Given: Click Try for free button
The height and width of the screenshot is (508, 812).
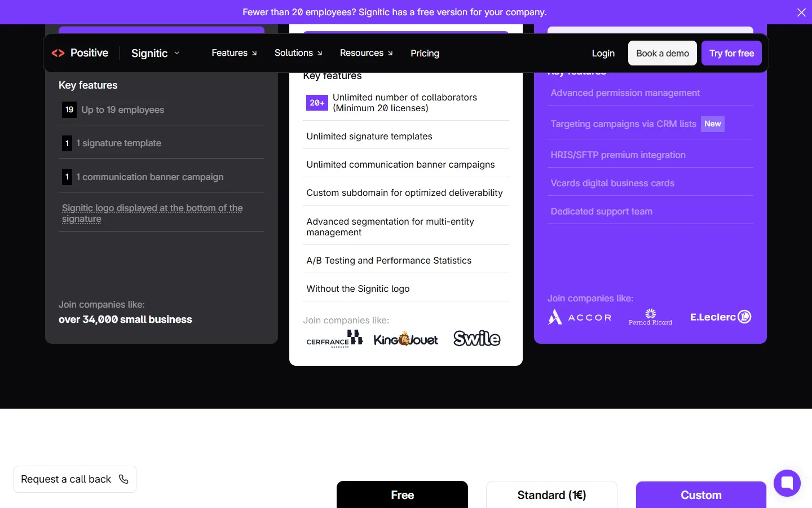Looking at the screenshot, I should tap(731, 53).
